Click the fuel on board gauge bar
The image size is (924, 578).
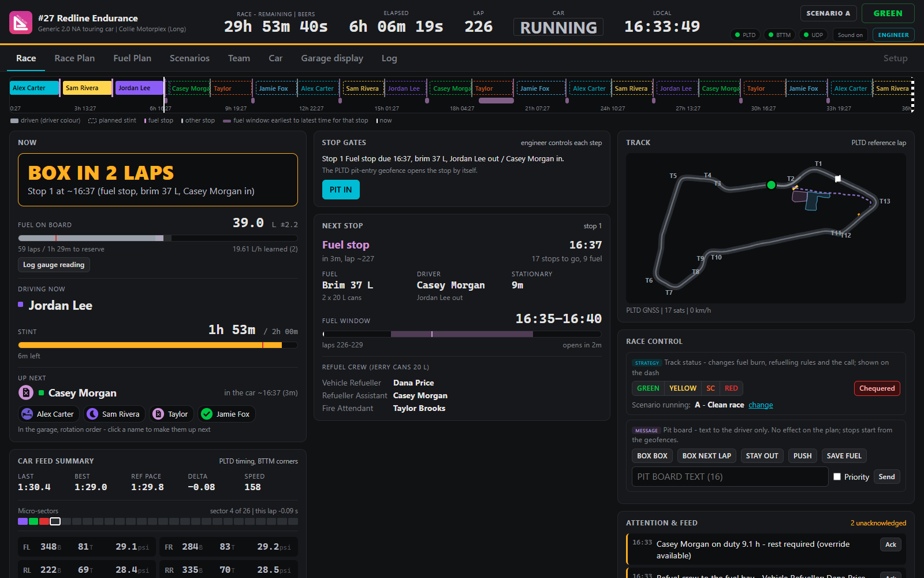pyautogui.click(x=158, y=238)
